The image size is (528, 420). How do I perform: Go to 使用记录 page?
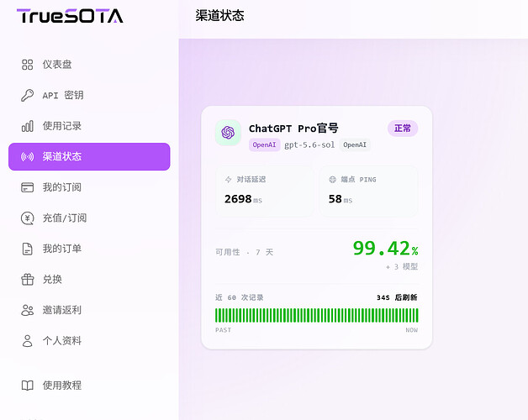89,126
